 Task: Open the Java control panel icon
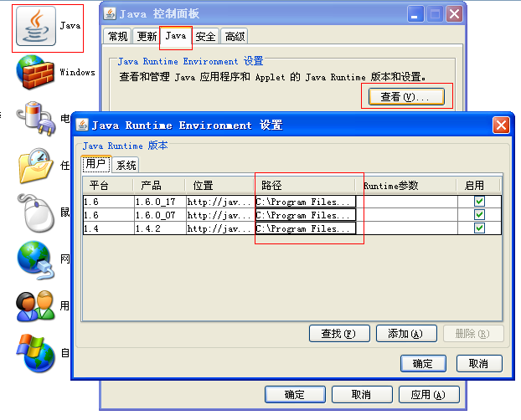pyautogui.click(x=36, y=26)
